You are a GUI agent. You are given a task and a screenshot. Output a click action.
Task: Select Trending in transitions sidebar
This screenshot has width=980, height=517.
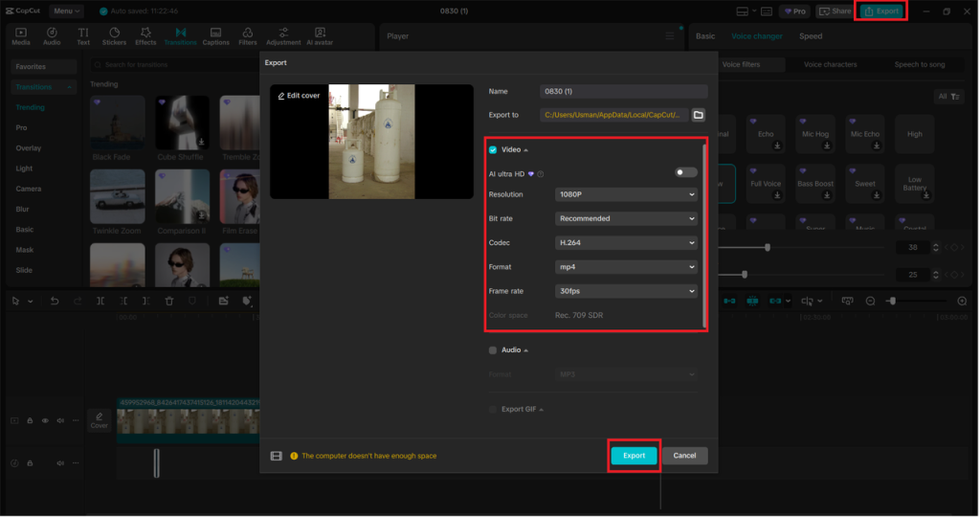(x=30, y=107)
